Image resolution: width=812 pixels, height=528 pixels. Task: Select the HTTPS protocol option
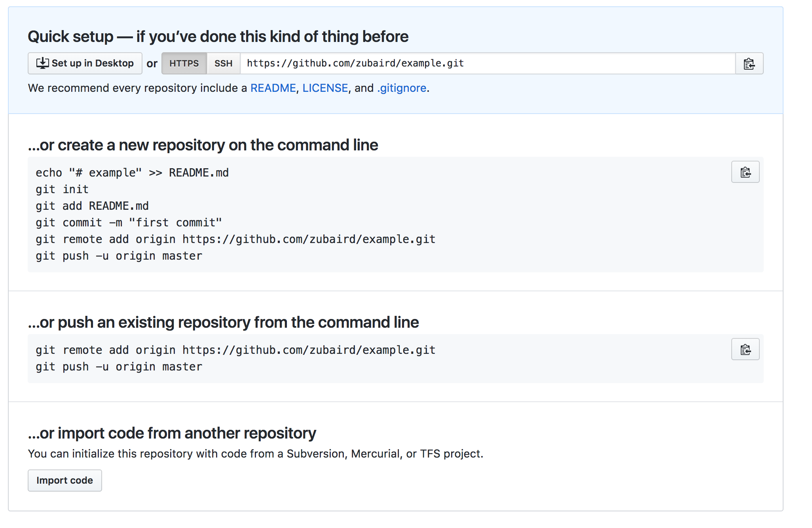[184, 64]
